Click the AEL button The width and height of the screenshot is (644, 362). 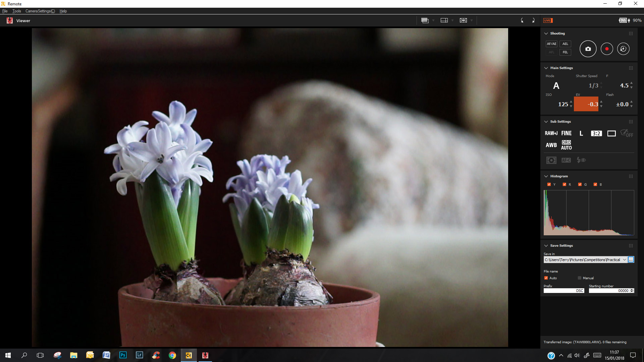pyautogui.click(x=565, y=44)
